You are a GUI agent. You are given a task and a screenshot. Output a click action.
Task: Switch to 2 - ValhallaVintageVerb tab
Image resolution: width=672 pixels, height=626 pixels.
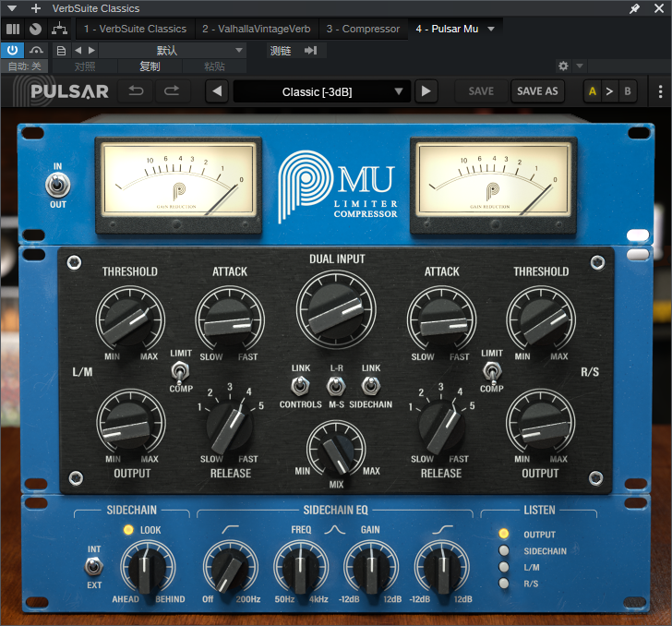[x=257, y=29]
